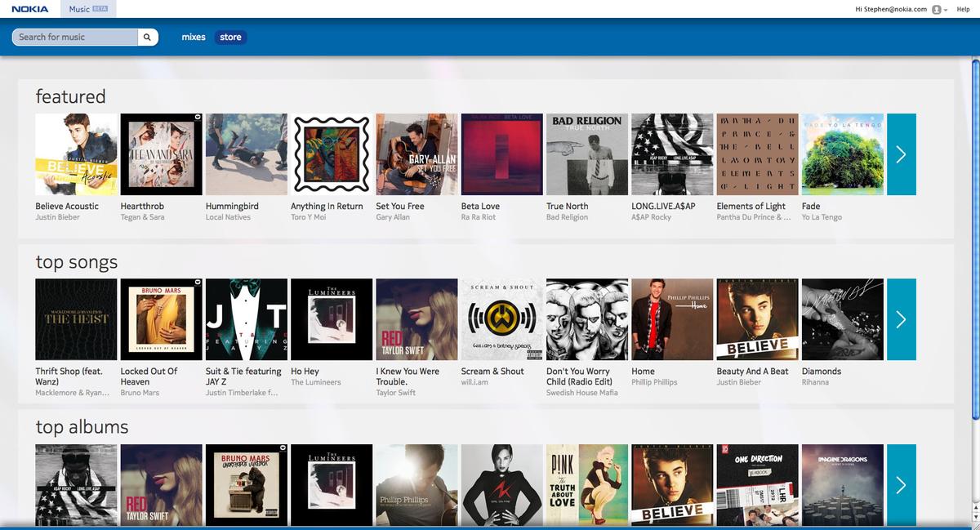The width and height of the screenshot is (980, 530).
Task: Select the store tab
Action: coord(230,37)
